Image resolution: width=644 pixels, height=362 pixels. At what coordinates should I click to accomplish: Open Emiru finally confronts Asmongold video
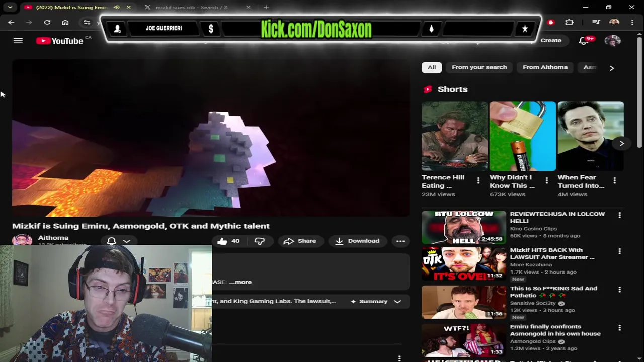(555, 330)
